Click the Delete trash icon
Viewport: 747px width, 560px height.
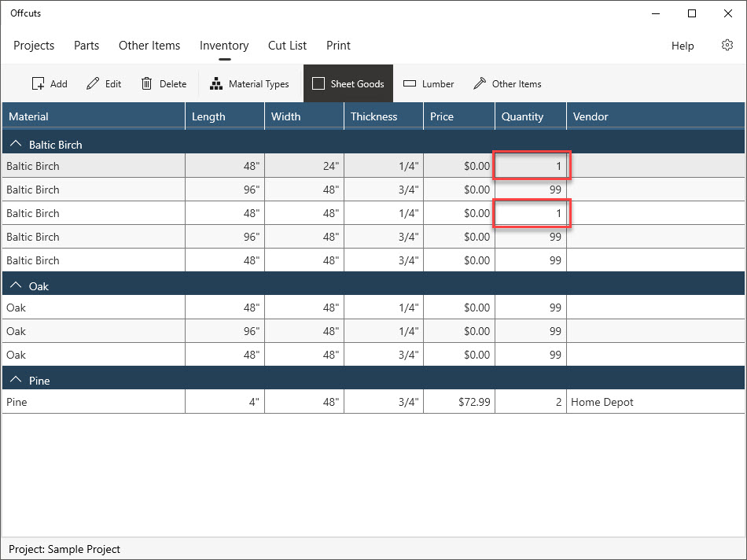click(x=147, y=84)
